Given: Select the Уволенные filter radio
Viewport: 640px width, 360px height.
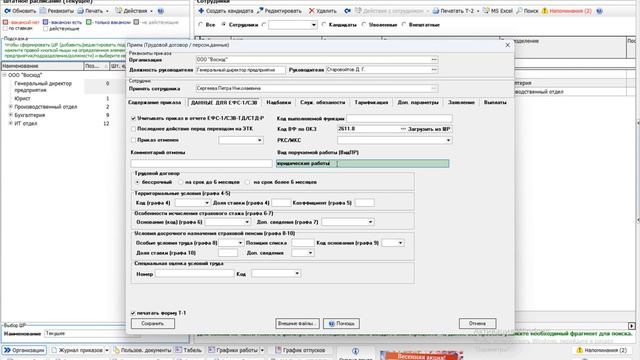Looking at the screenshot, I should [364, 24].
